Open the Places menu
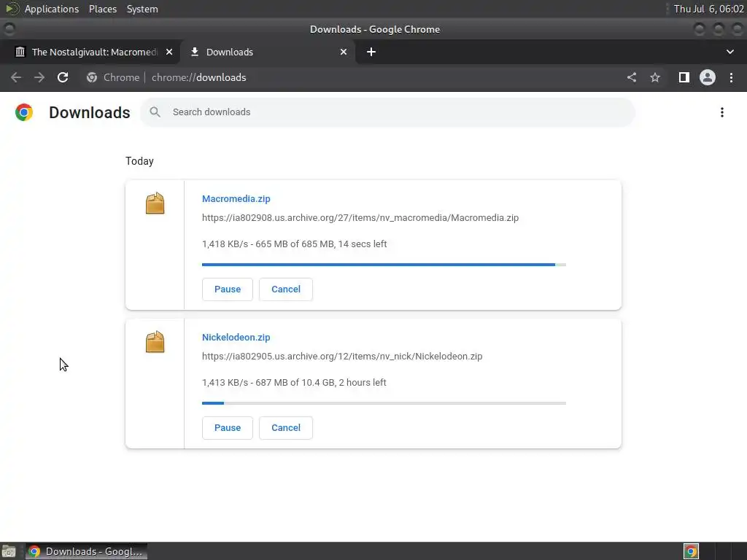Screen dimensions: 747x560 103,9
